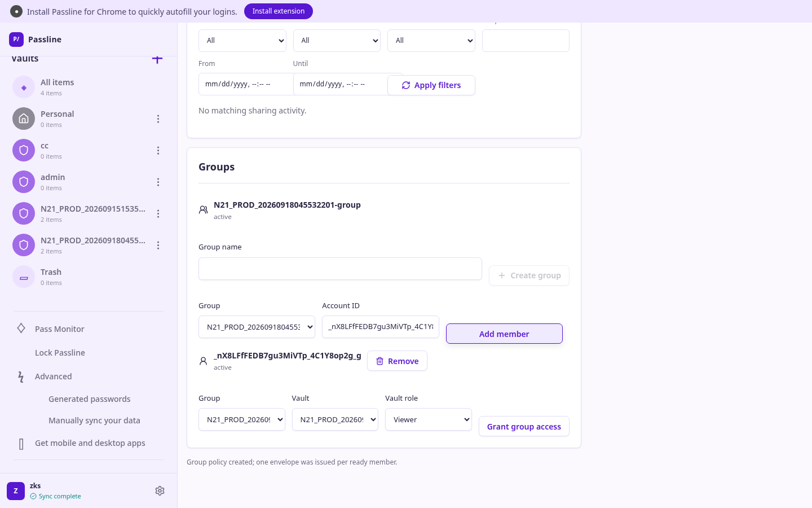Click Apply filters button

[x=431, y=85]
